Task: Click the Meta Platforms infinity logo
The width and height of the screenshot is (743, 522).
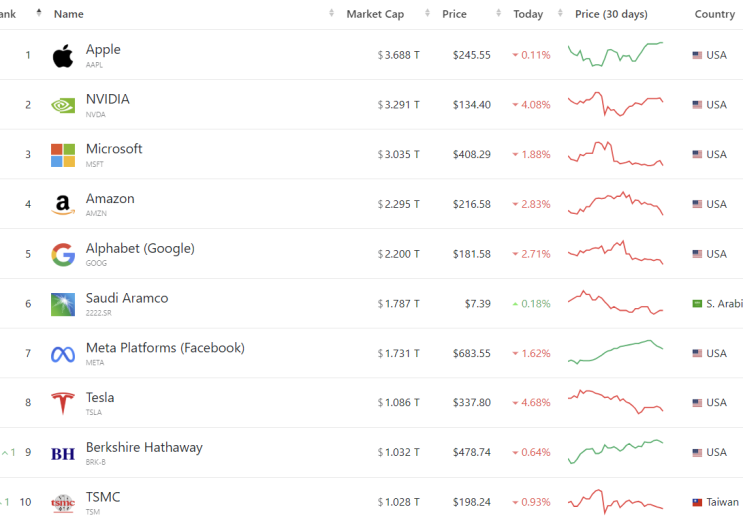Action: click(63, 354)
